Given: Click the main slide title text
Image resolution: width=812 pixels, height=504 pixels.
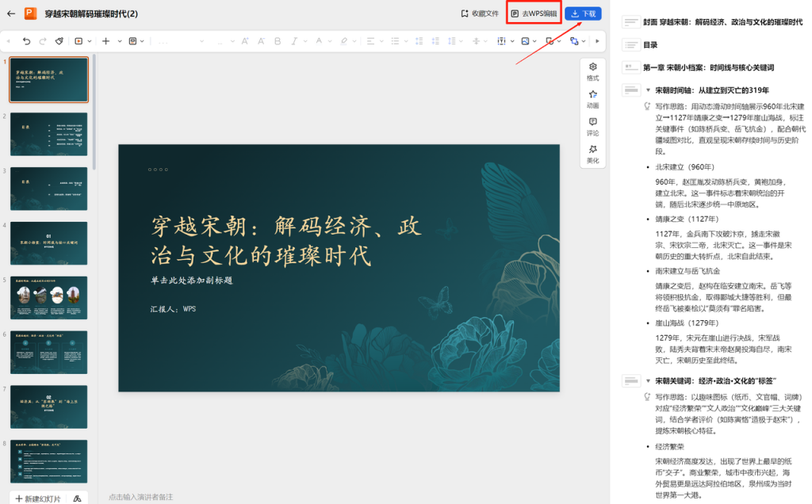Looking at the screenshot, I should (286, 241).
